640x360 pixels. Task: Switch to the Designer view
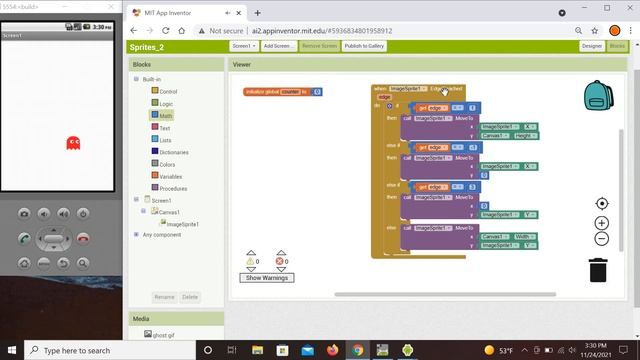pyautogui.click(x=592, y=46)
